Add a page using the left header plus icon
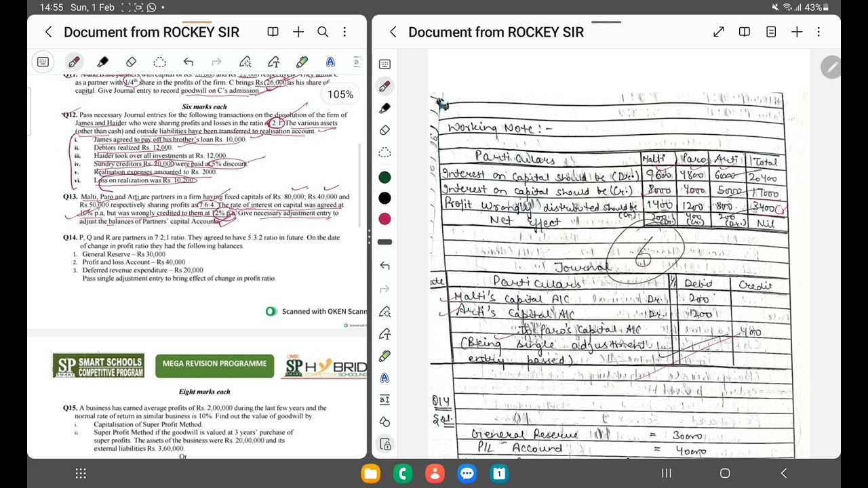 coord(298,32)
